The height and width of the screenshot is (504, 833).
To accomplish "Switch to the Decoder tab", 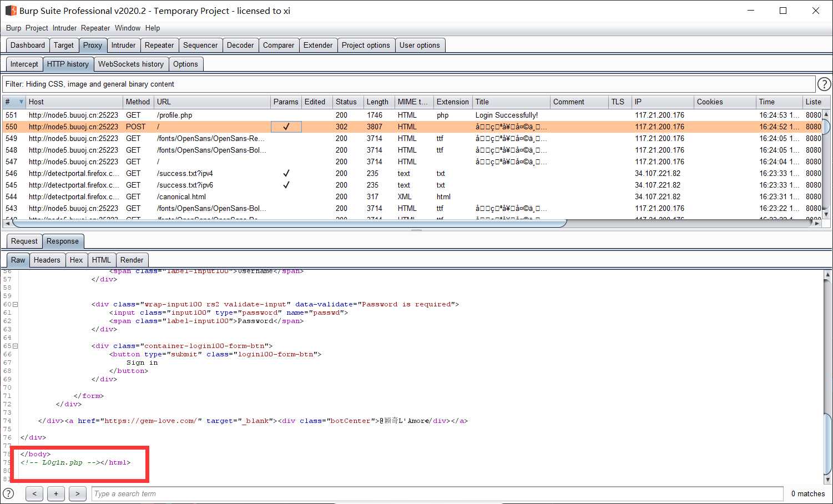I will click(x=240, y=45).
